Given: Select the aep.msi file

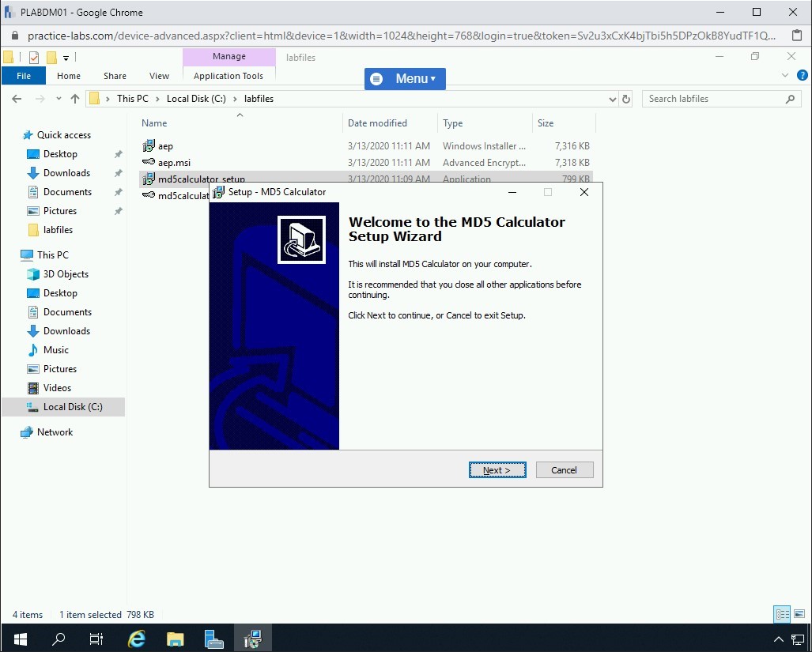Looking at the screenshot, I should point(174,163).
